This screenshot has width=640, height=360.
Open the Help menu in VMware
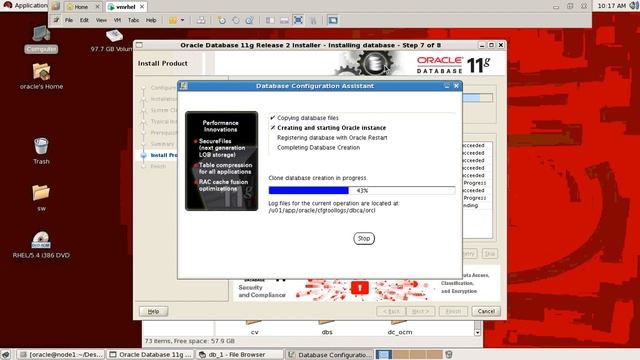tap(151, 20)
